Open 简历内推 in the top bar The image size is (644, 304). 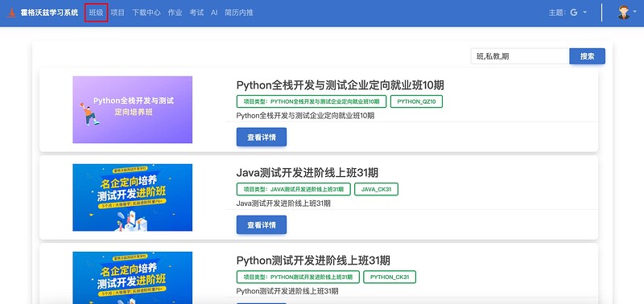(239, 13)
